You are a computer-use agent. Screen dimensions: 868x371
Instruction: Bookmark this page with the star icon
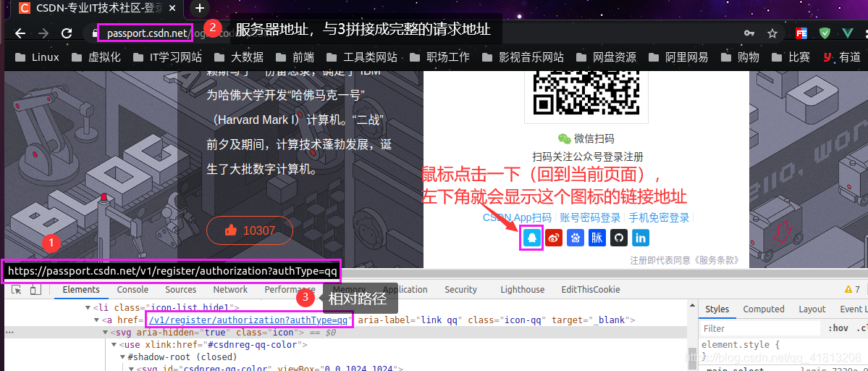(772, 33)
